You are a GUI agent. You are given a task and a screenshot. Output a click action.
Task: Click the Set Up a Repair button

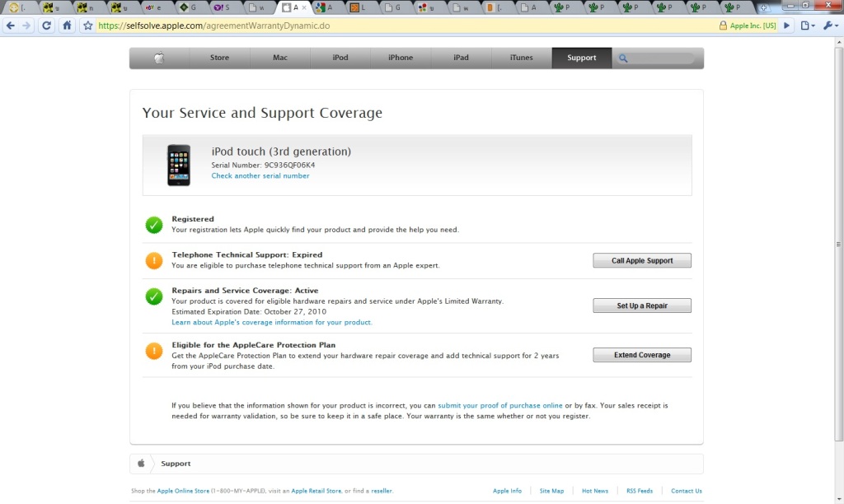[x=642, y=306]
